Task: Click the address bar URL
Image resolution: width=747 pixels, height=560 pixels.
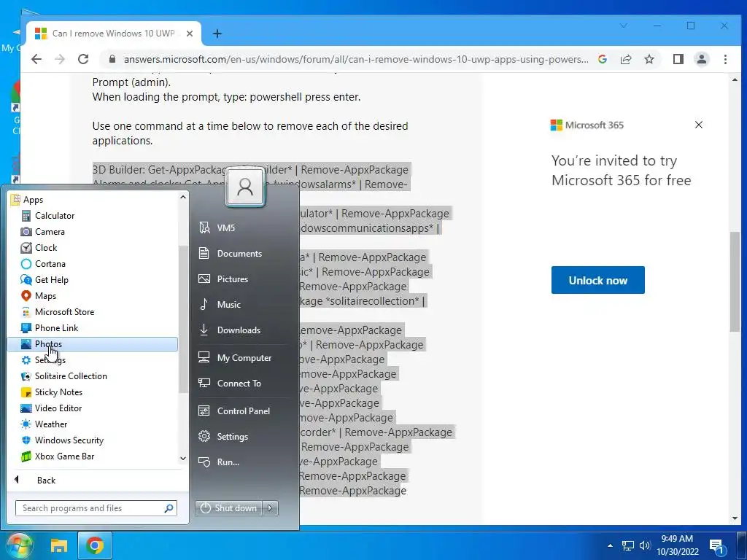Action: click(x=356, y=59)
